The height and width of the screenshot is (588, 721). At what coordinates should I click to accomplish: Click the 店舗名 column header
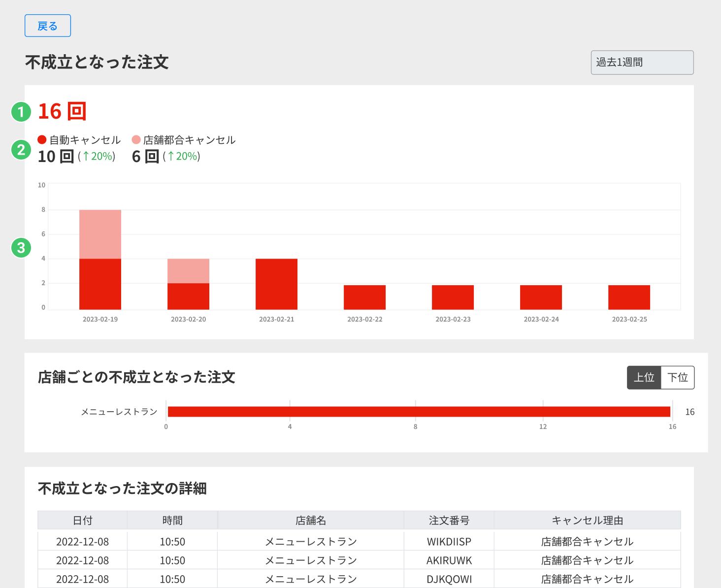point(311,521)
